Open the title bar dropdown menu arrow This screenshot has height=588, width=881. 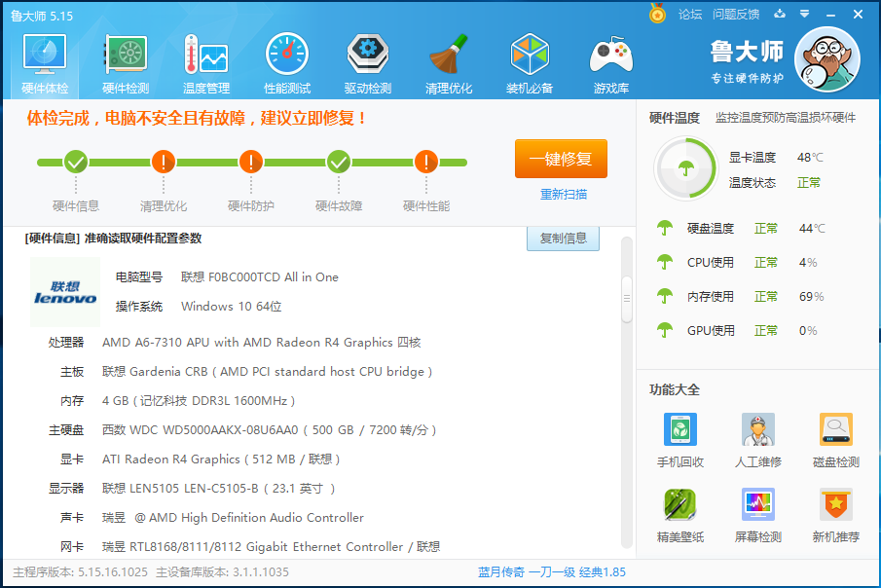(x=805, y=14)
